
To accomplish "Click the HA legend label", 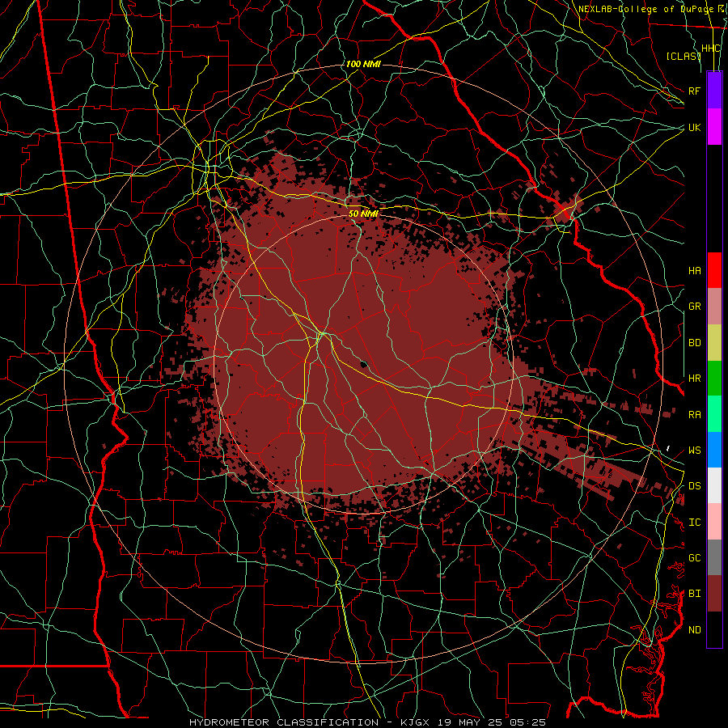I will (x=694, y=270).
